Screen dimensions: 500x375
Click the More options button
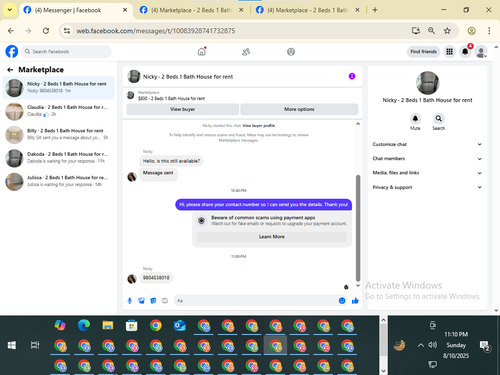coord(299,109)
